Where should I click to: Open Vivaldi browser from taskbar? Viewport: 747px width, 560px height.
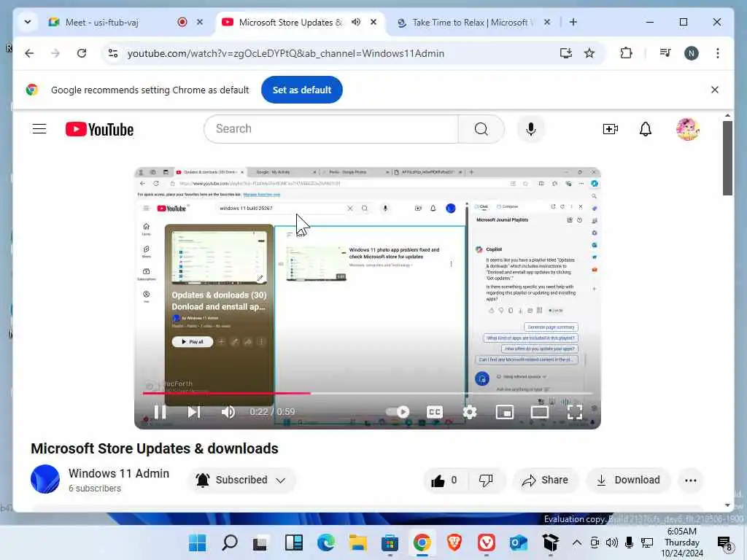pyautogui.click(x=486, y=542)
